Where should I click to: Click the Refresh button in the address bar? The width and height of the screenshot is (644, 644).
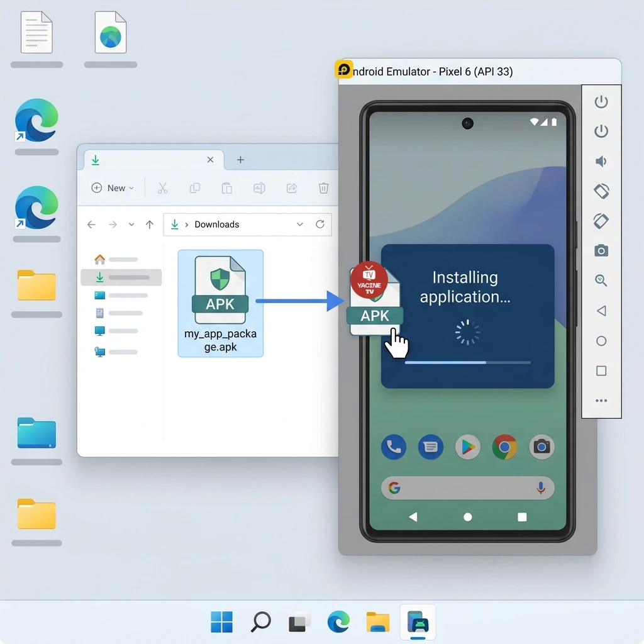click(320, 225)
